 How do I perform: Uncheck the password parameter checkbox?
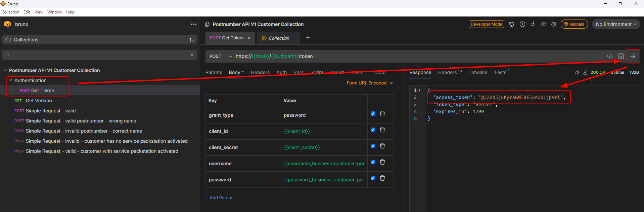click(x=373, y=178)
